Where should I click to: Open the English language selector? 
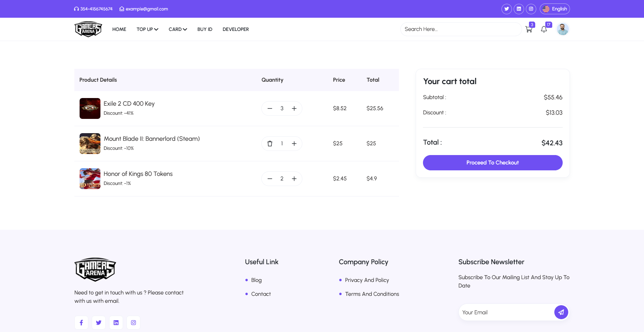pyautogui.click(x=555, y=9)
